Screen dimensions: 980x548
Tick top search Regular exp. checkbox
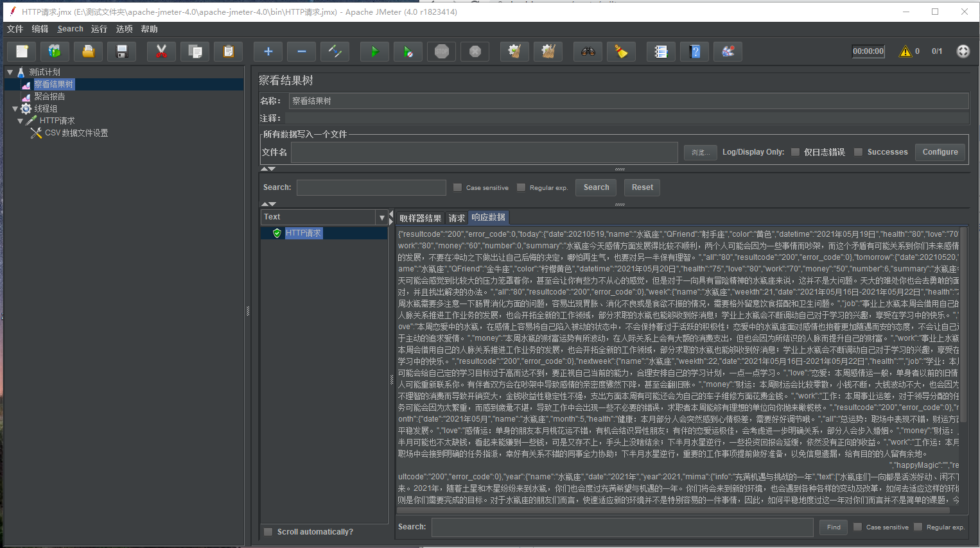pyautogui.click(x=521, y=187)
